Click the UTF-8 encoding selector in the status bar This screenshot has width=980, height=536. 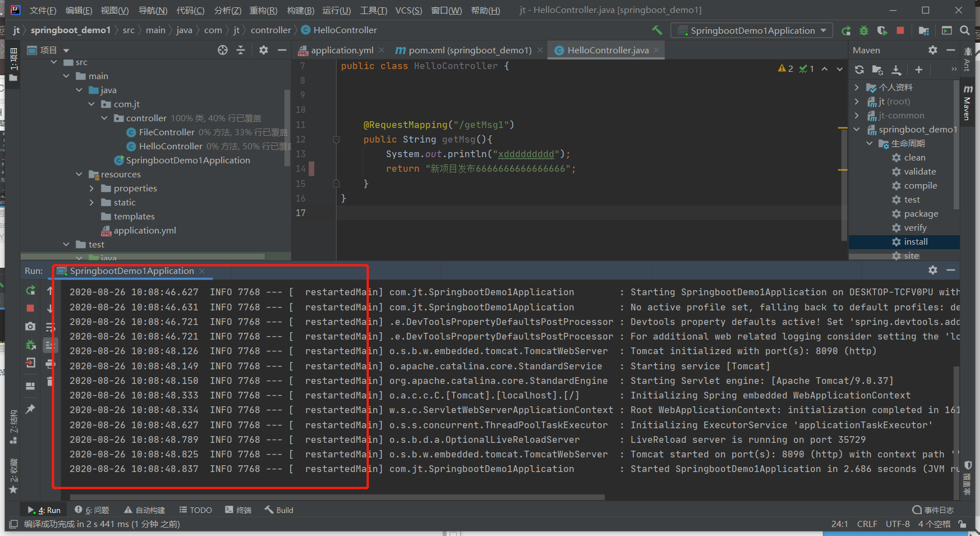pyautogui.click(x=898, y=524)
